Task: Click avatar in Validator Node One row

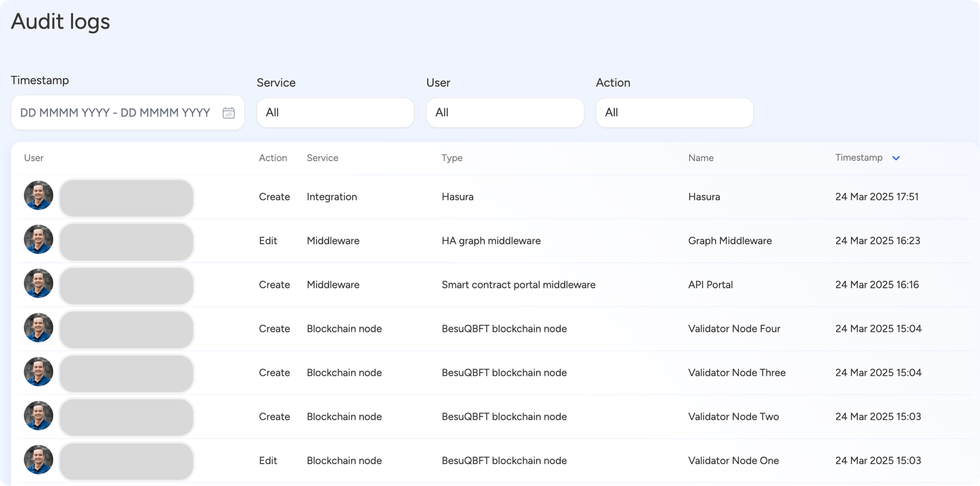Action: 39,459
